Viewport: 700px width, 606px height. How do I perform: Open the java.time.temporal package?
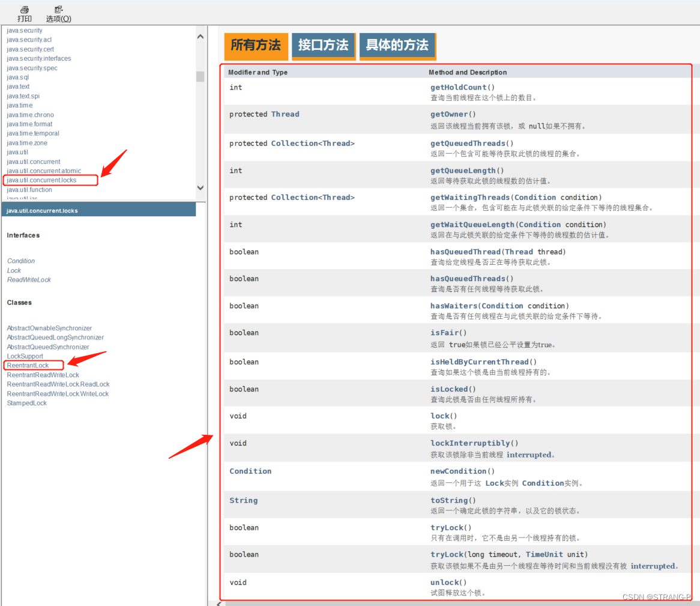click(33, 133)
